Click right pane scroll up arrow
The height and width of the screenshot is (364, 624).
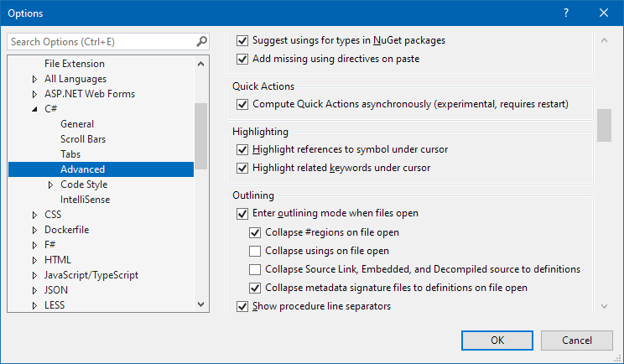point(604,40)
